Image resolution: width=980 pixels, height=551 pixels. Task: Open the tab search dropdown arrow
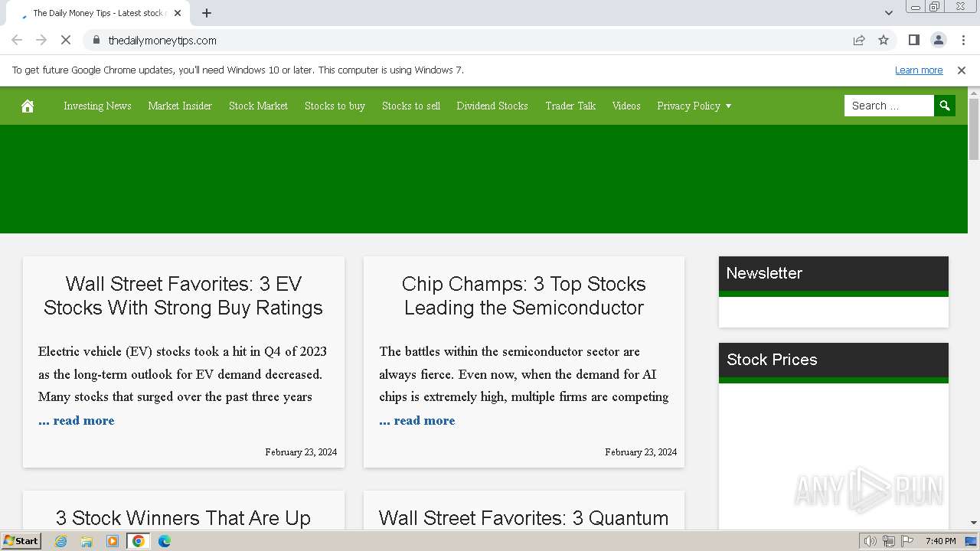pyautogui.click(x=889, y=13)
